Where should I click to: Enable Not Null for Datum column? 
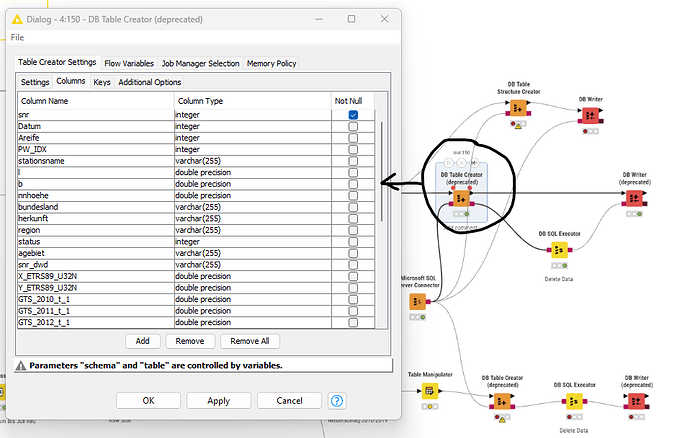[353, 126]
